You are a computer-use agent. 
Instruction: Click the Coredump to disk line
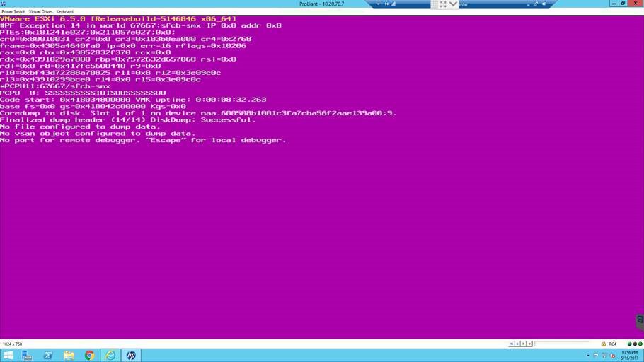pos(198,113)
